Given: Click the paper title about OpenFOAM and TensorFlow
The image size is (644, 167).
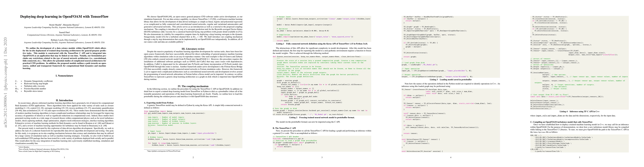Looking at the screenshot, I should pyautogui.click(x=64, y=17).
